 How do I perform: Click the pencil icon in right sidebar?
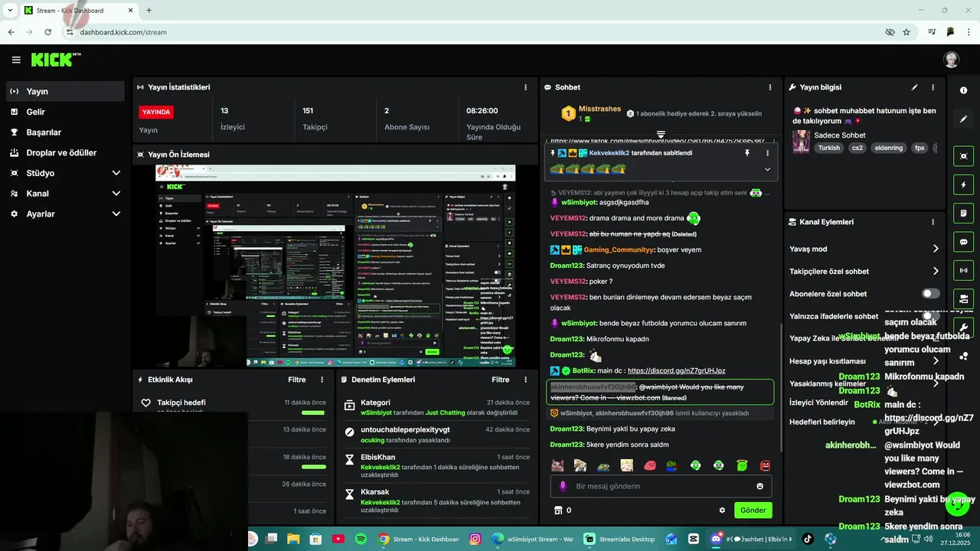(963, 119)
